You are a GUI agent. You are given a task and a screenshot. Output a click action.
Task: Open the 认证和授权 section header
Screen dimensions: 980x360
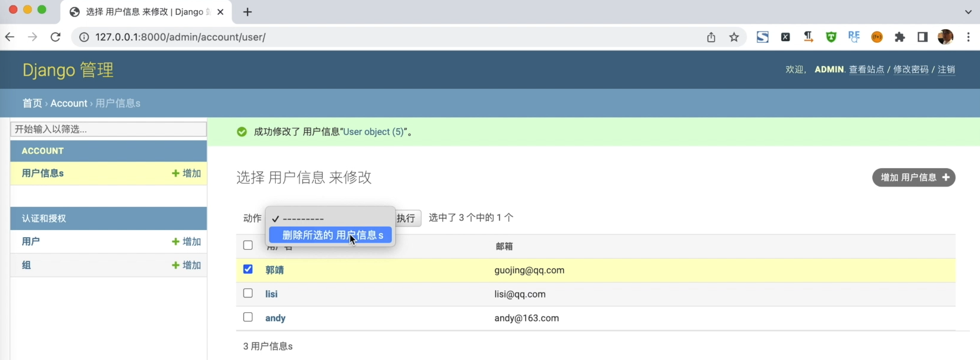[44, 218]
